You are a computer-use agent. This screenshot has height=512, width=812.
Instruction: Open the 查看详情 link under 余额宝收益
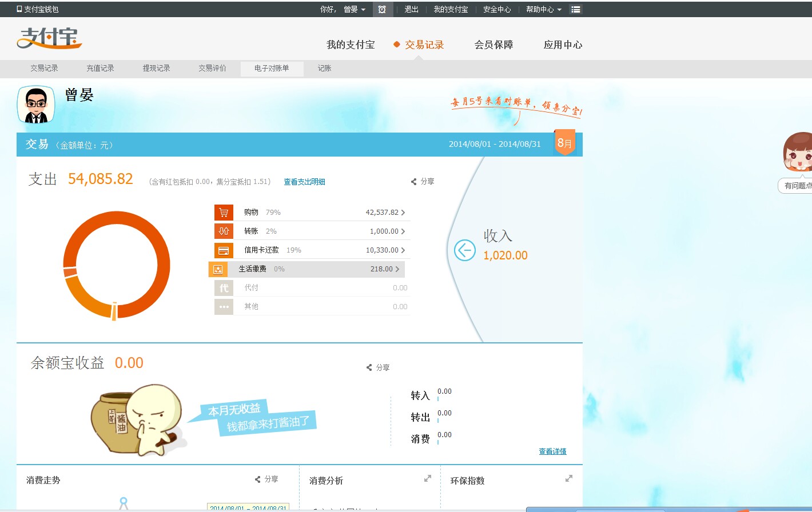(552, 451)
